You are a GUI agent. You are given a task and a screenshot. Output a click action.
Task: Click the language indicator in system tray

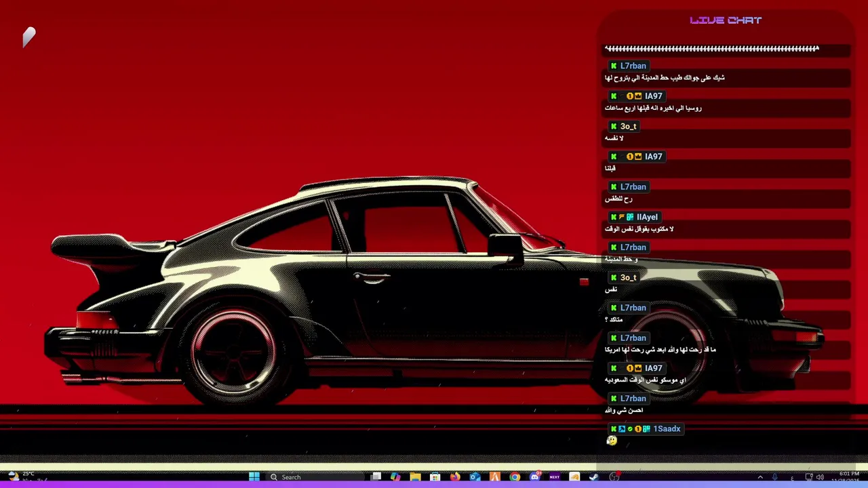coord(792,479)
